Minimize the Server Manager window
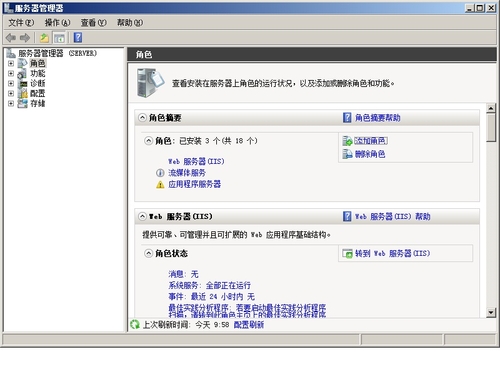The height and width of the screenshot is (384, 500). point(470,8)
